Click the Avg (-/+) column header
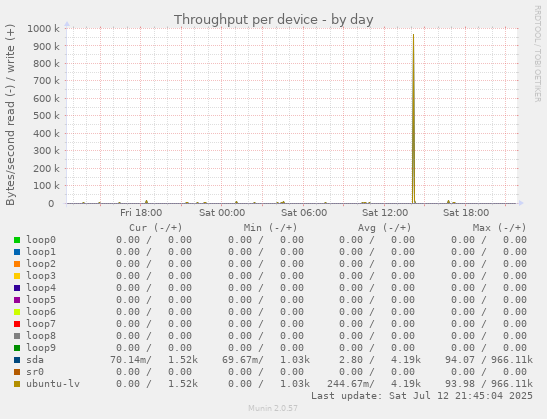The image size is (547, 419). pos(384,228)
